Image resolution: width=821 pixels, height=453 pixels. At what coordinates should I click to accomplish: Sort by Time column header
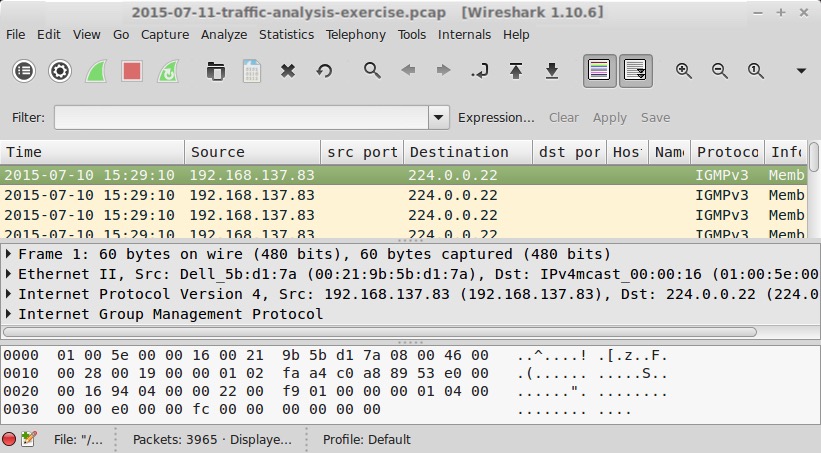click(92, 152)
